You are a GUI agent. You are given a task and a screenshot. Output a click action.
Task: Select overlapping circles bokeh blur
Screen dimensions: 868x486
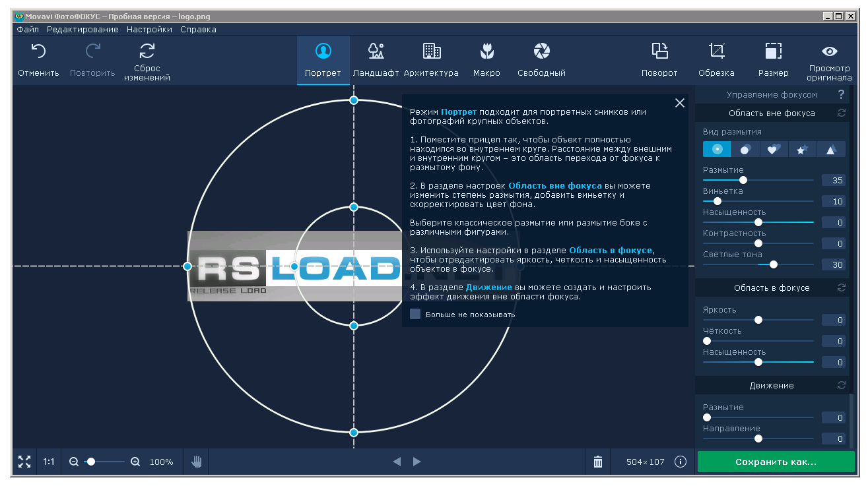[745, 149]
